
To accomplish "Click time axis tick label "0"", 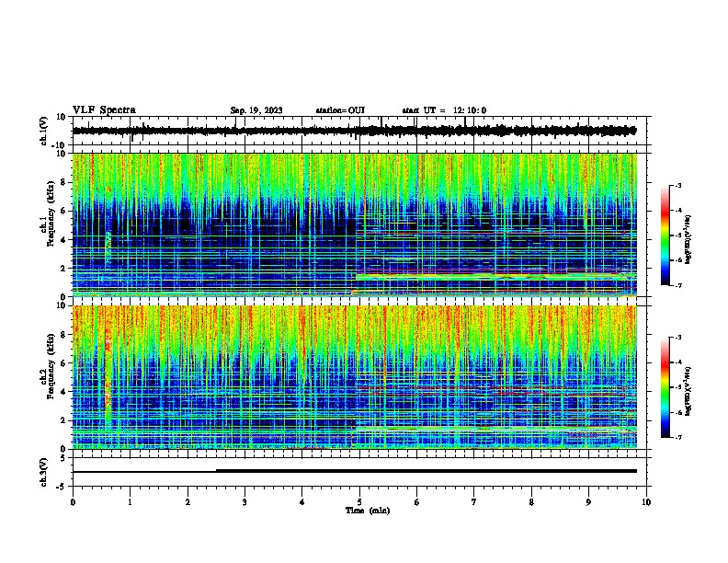I will point(73,502).
